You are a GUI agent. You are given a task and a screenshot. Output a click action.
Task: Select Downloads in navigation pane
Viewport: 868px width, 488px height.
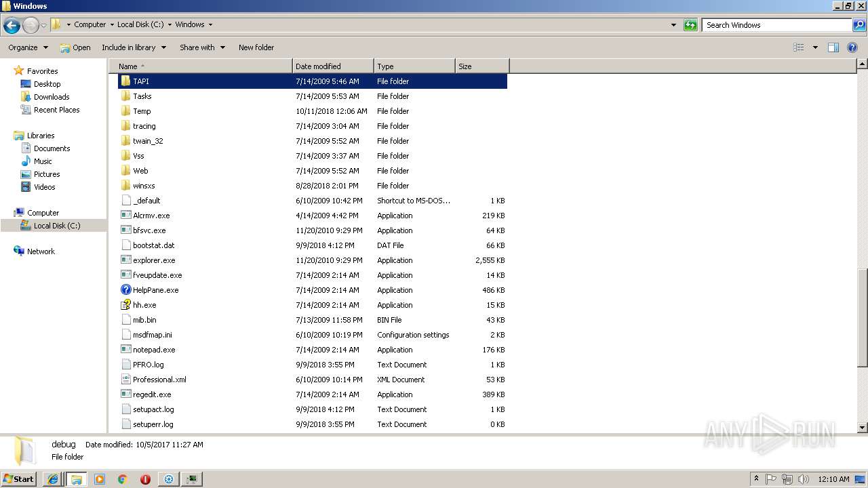coord(52,97)
